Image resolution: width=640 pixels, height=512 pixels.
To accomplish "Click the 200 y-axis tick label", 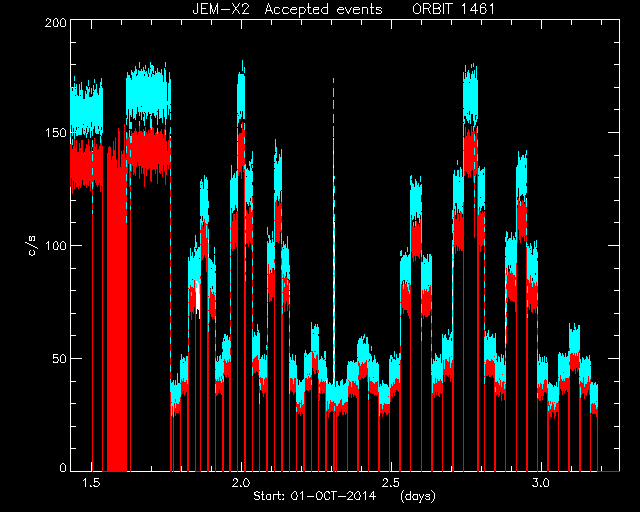I will point(56,23).
